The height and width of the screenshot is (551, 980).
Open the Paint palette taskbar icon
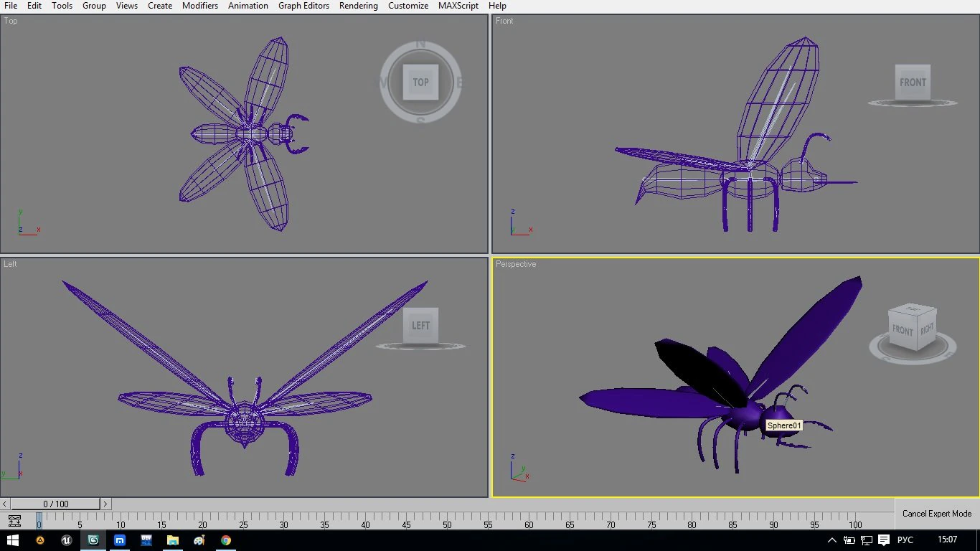pyautogui.click(x=199, y=540)
